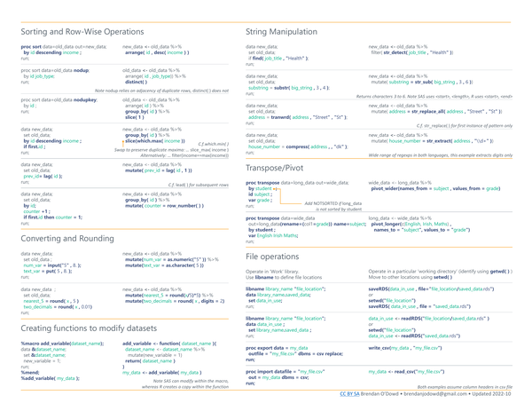This screenshot has width=532, height=411.
Task: Click 'proc transpose data=wide_data' line
Action: coord(280,218)
